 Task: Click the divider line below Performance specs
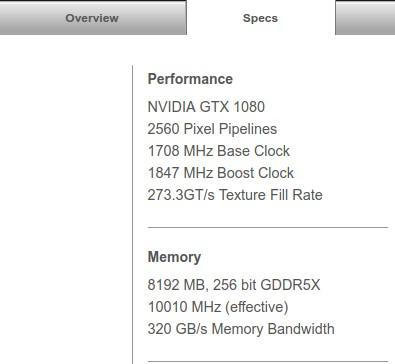[268, 227]
